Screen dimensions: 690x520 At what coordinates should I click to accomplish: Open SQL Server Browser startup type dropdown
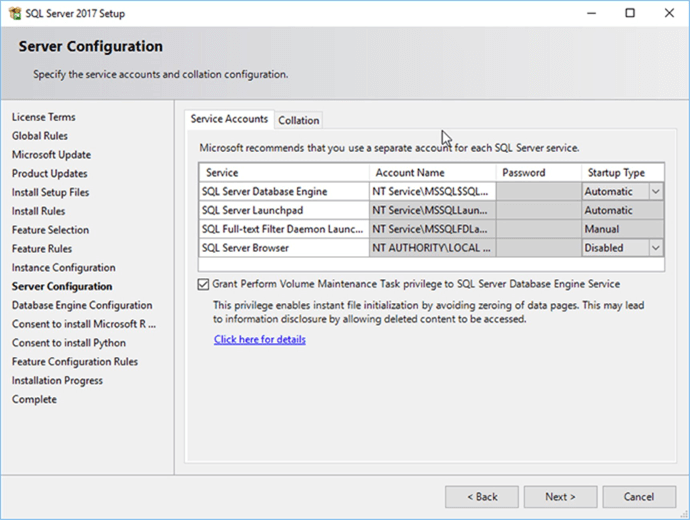point(655,248)
